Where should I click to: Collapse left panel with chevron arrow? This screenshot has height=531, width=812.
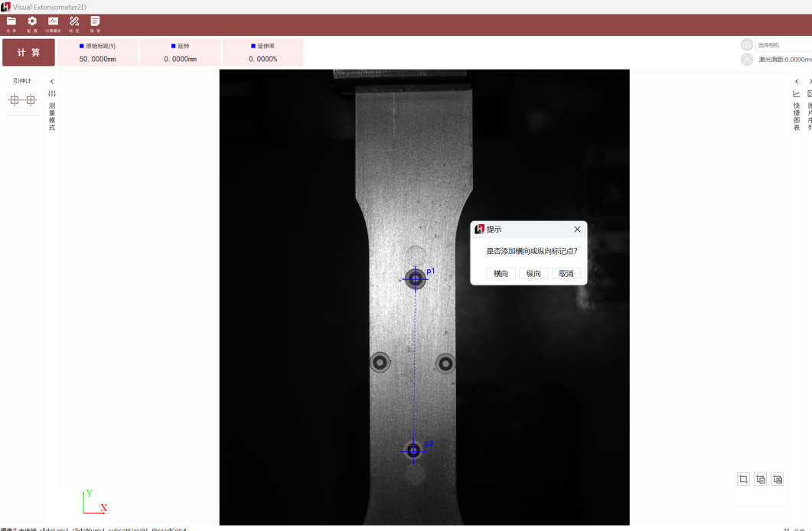(52, 81)
